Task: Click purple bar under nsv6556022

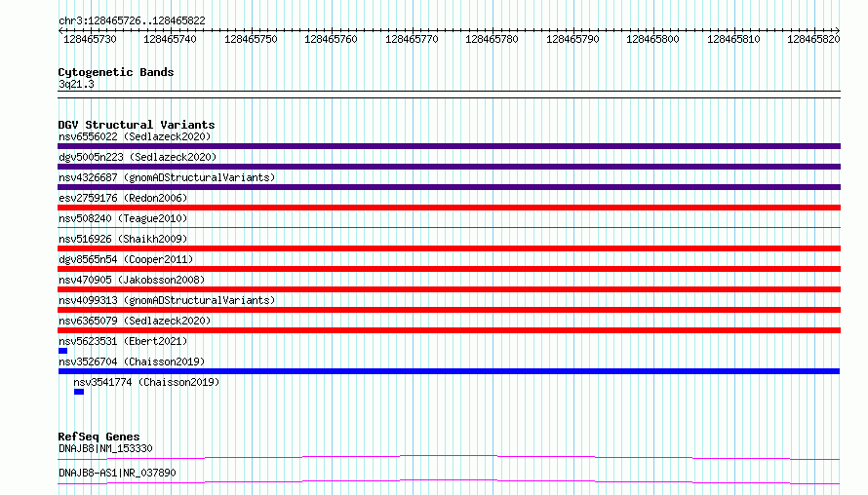Action: click(x=449, y=146)
